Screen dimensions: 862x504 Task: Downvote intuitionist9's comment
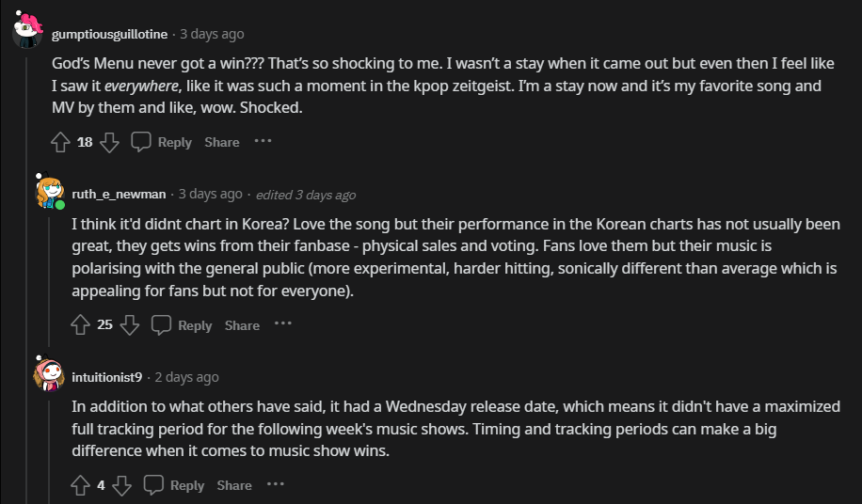tap(122, 485)
